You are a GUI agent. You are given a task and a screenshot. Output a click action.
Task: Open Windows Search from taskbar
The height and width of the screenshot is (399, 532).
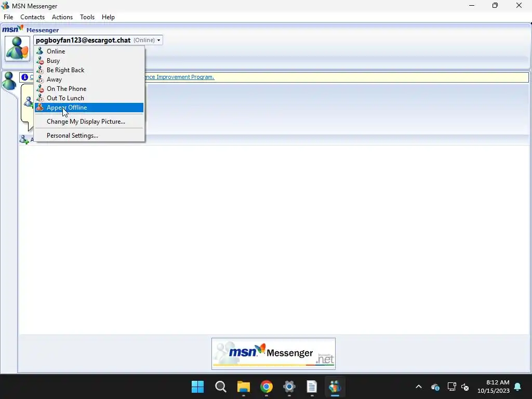click(x=220, y=387)
